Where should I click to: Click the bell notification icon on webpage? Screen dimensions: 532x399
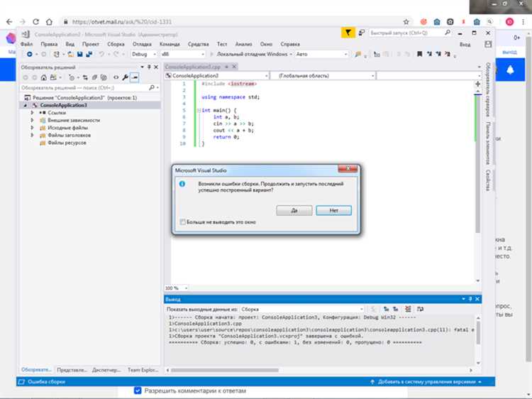point(510,70)
